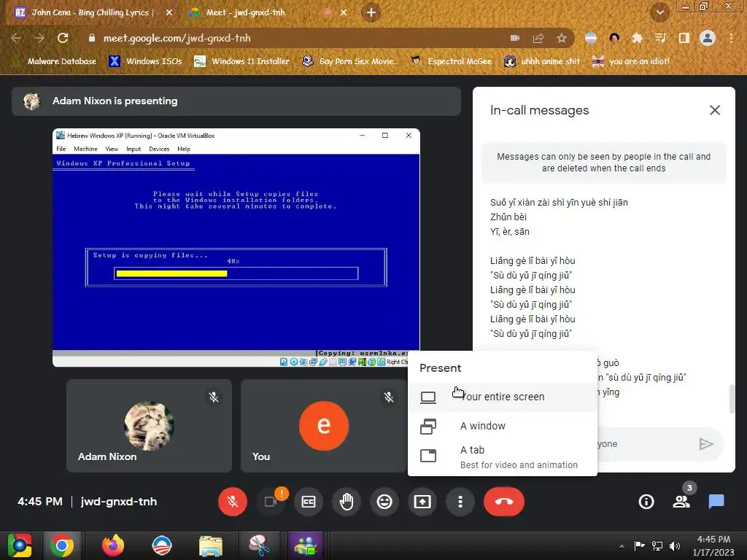
Task: Choose A window in Present menu
Action: [x=503, y=426]
